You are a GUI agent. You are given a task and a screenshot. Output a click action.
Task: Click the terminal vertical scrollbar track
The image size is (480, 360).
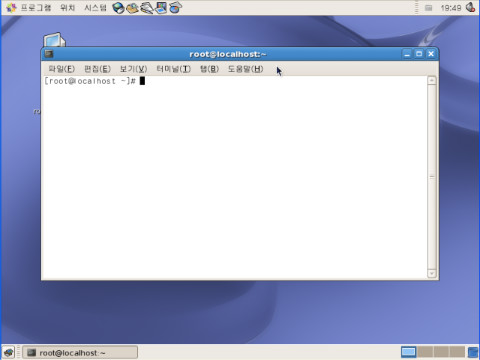[x=432, y=177]
